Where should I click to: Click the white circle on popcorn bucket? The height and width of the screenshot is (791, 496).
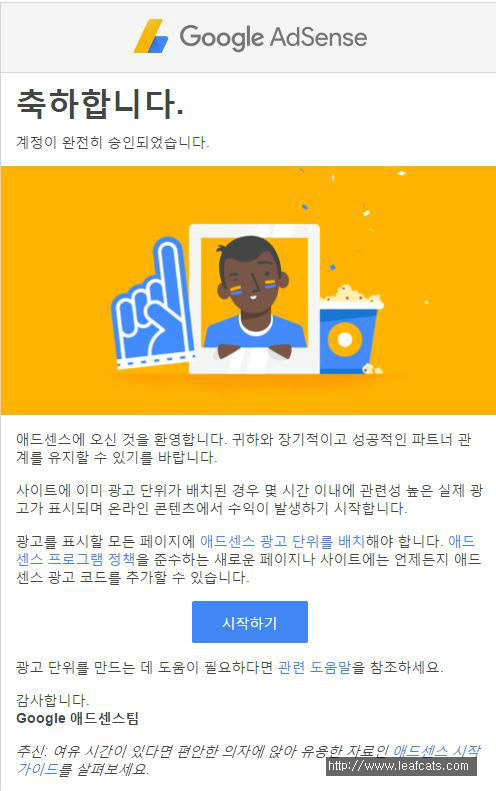(345, 340)
